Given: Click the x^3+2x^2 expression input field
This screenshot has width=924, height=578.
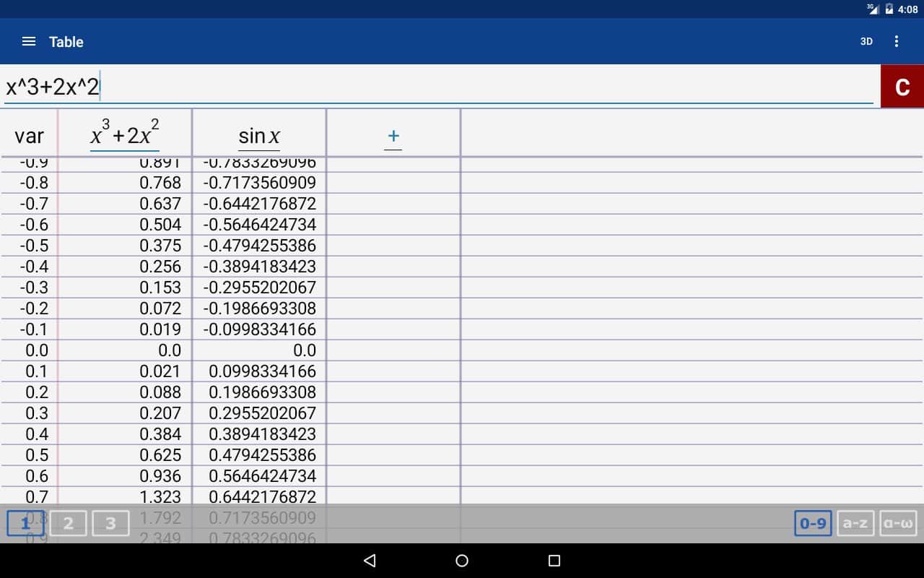Looking at the screenshot, I should pos(433,87).
